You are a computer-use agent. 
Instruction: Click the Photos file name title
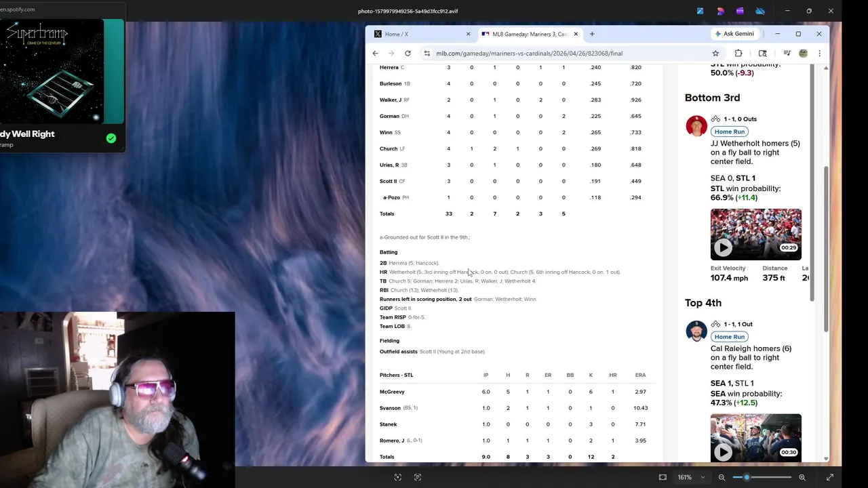(x=408, y=11)
